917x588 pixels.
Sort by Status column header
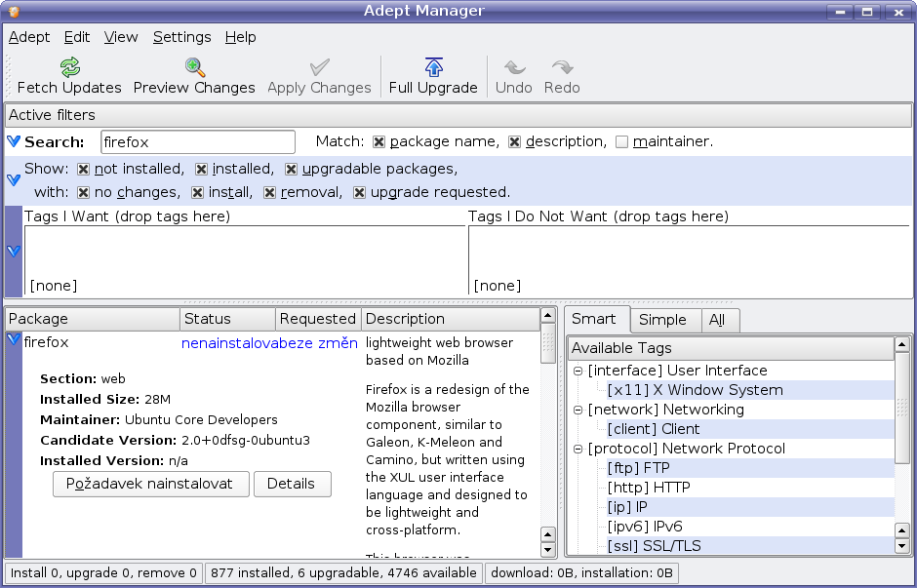(x=228, y=319)
